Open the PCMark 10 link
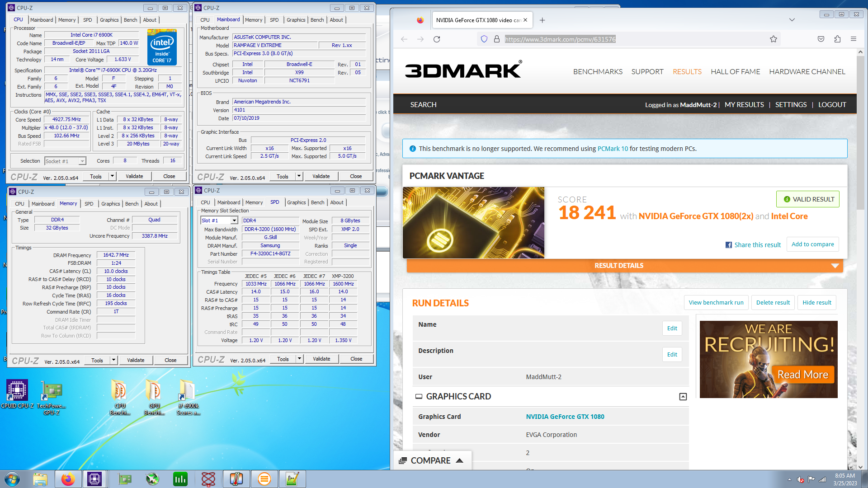Image resolution: width=868 pixels, height=488 pixels. pos(613,149)
